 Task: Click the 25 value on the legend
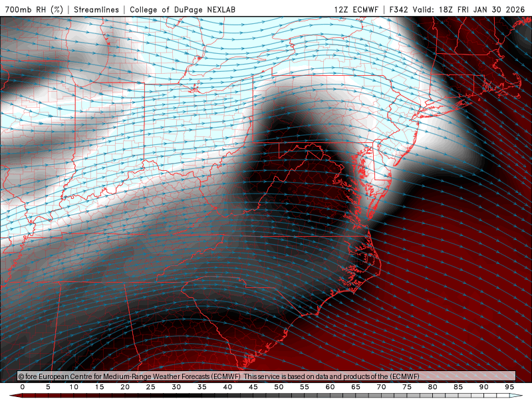151,387
